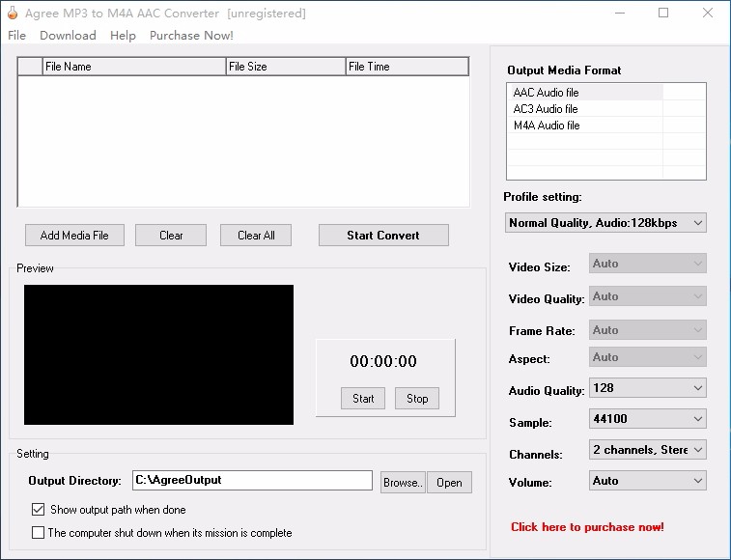Enable computer shut down when mission complete

[39, 533]
